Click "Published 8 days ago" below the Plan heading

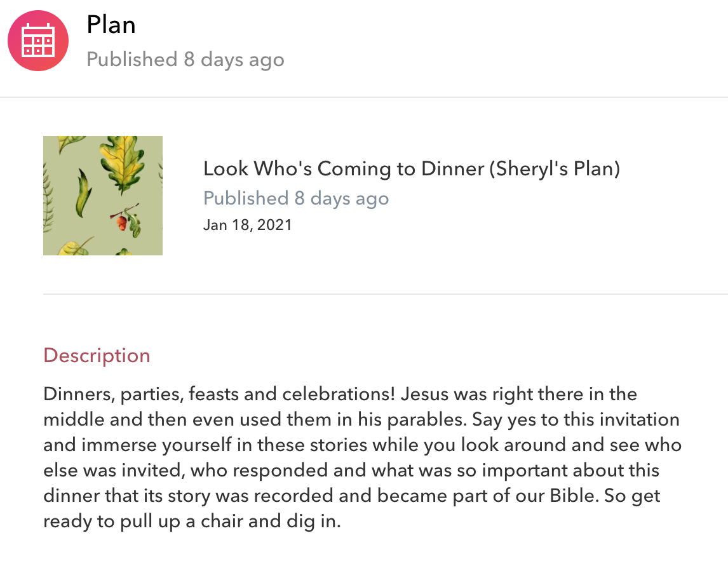pos(185,60)
